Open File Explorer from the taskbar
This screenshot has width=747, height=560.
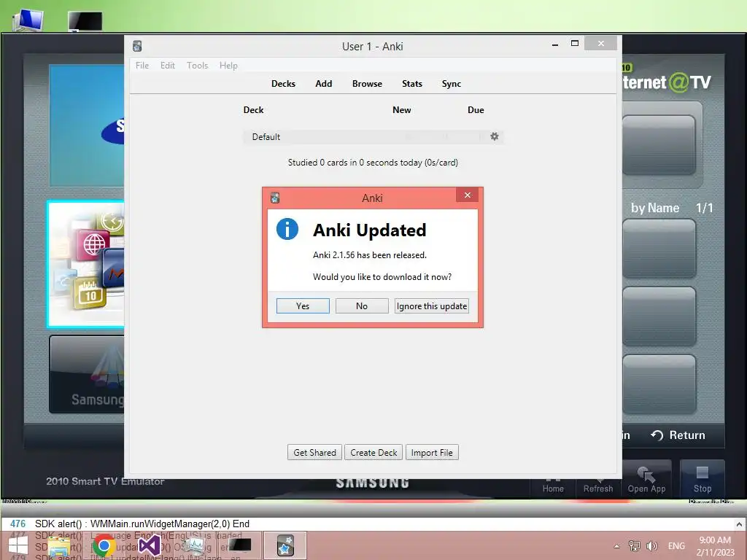click(59, 545)
